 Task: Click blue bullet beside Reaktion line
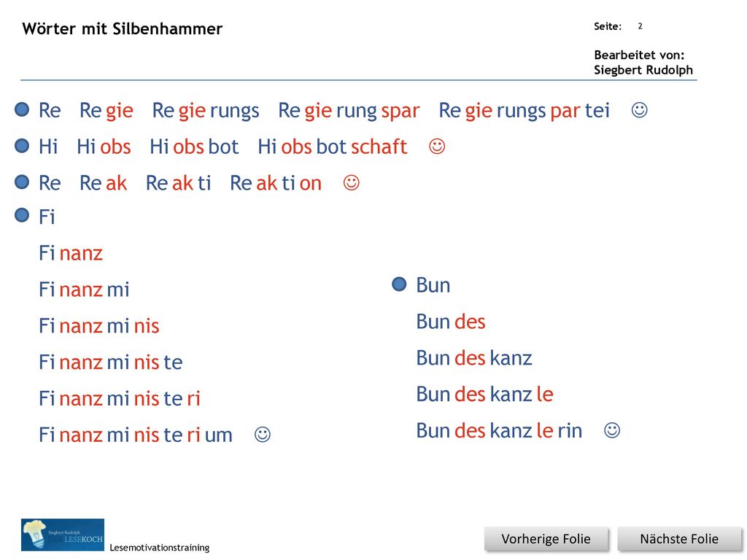tap(22, 182)
